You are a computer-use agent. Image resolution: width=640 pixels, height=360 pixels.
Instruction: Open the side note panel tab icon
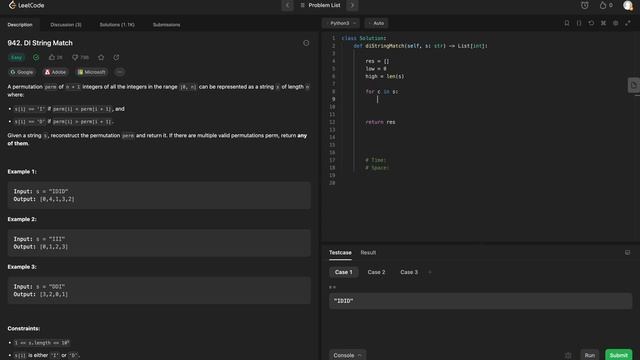[633, 85]
